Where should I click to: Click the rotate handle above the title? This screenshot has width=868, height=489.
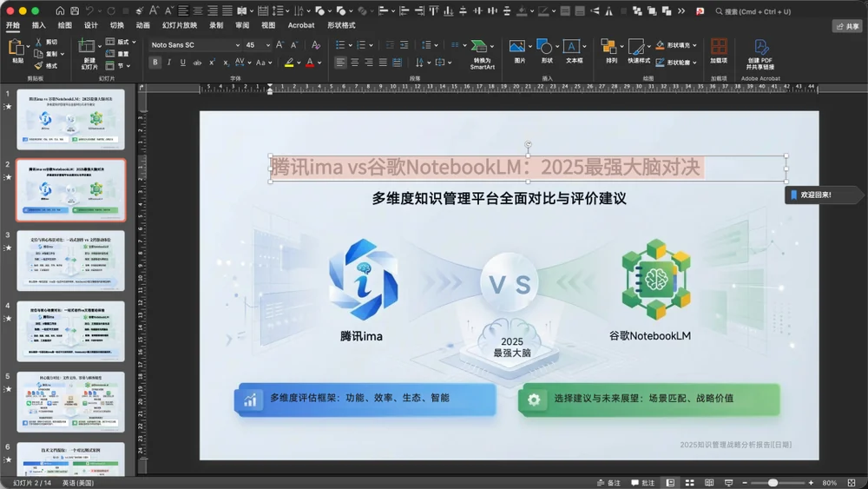click(528, 144)
